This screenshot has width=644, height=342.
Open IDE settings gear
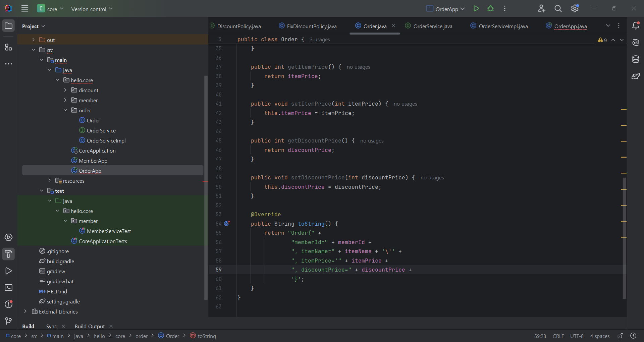(x=575, y=9)
